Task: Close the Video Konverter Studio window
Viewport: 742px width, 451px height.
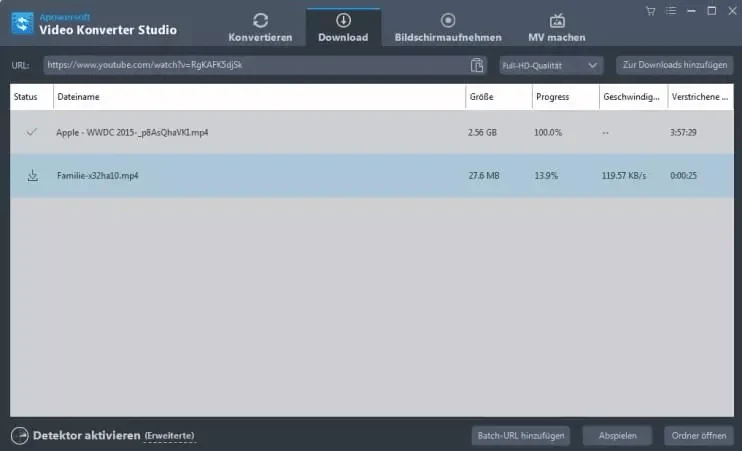Action: pos(732,11)
